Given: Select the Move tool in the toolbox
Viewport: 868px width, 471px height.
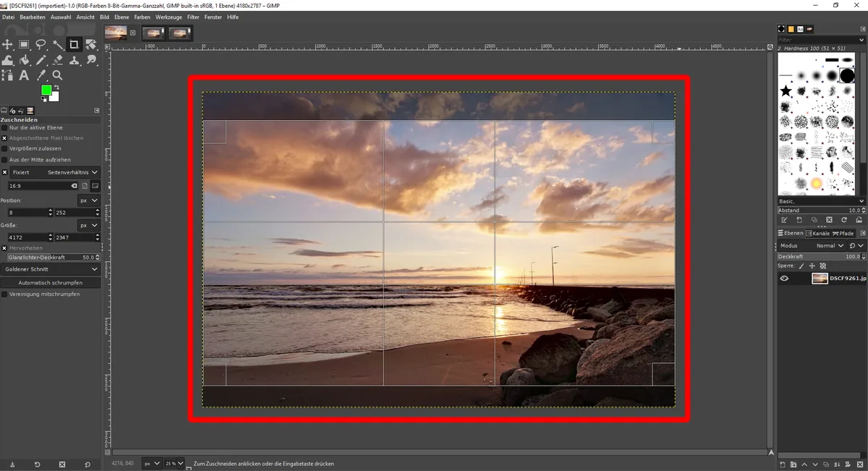Looking at the screenshot, I should pos(8,45).
